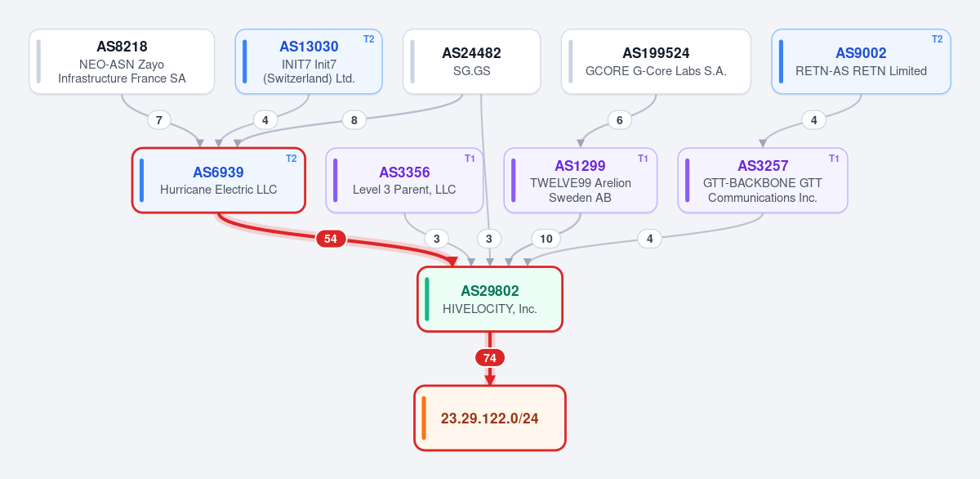Viewport: 980px width, 479px height.
Task: Click the T1 badge on AS1299
Action: tap(643, 159)
